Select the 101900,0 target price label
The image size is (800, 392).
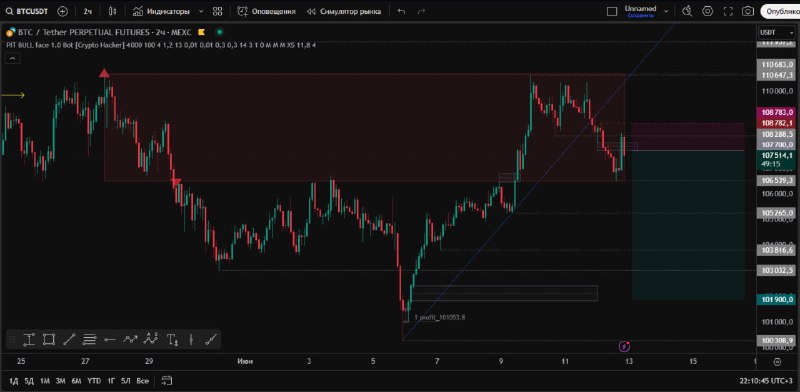point(778,300)
